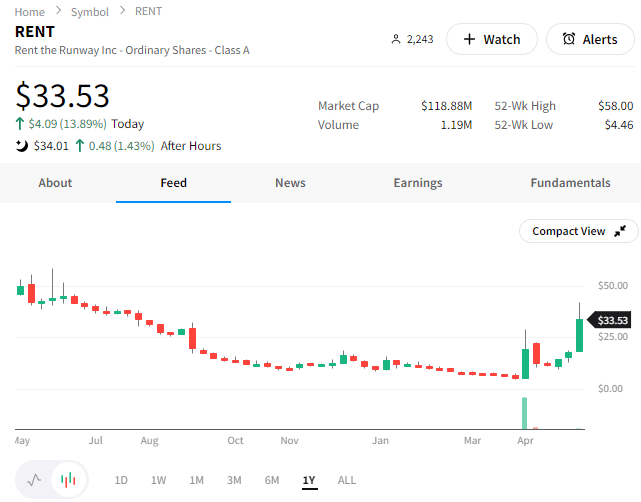Image resolution: width=641 pixels, height=502 pixels.
Task: Click the Rent the Runway Inc company name
Action: (x=132, y=50)
